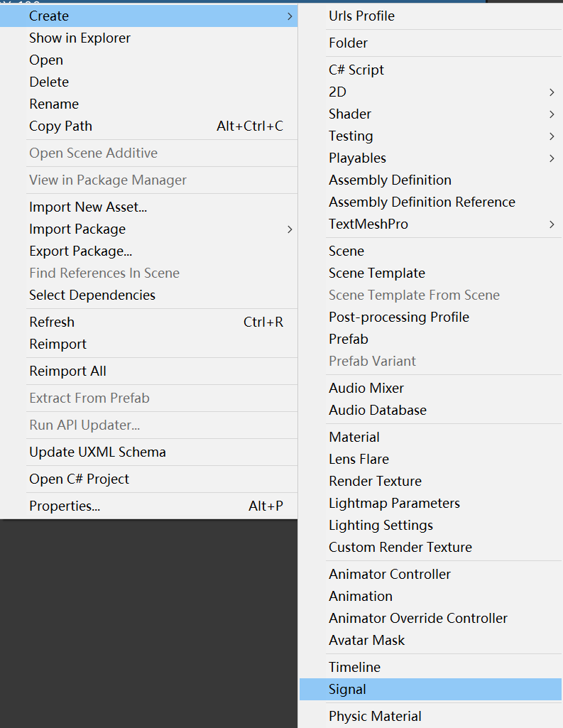Image resolution: width=563 pixels, height=728 pixels.
Task: Create a Physic Material
Action: [x=375, y=716]
